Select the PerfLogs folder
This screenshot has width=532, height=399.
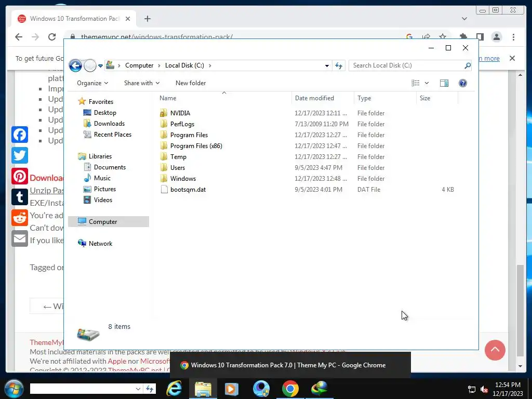click(x=182, y=124)
